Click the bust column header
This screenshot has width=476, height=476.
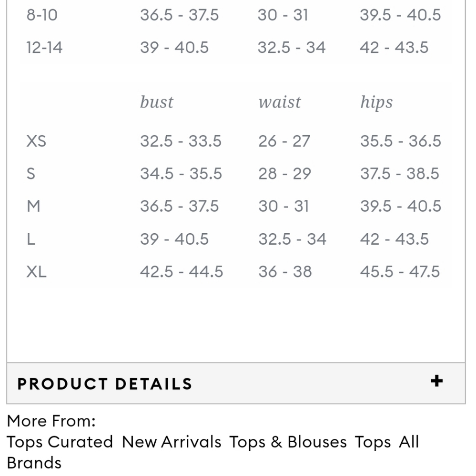(157, 102)
